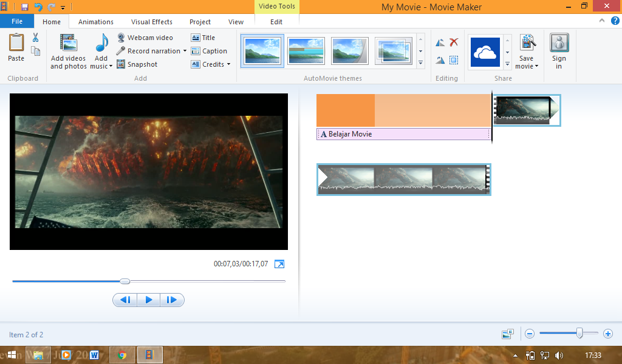
Task: Select fourth AutoMovie theme with overlapping frames
Action: [393, 51]
